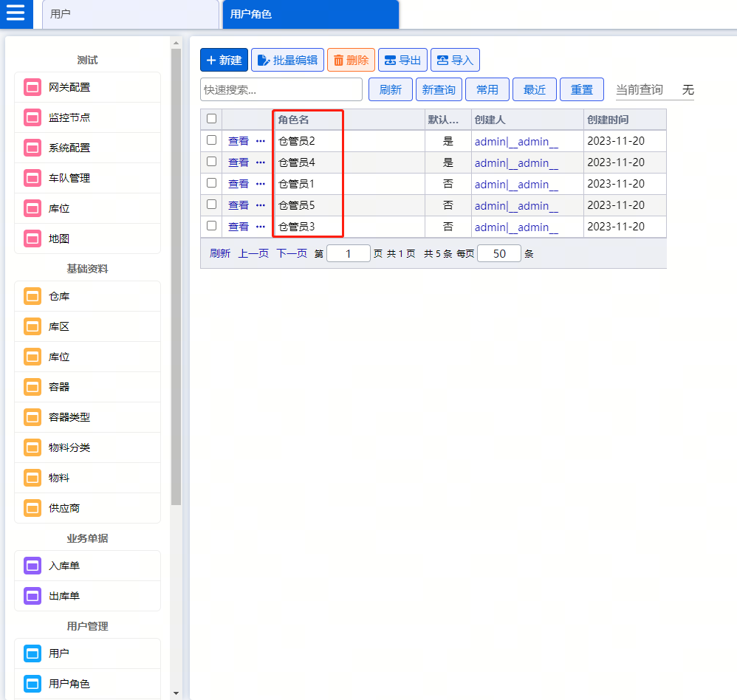Click the 用户角色 sidebar icon
Image resolution: width=737 pixels, height=700 pixels.
[32, 684]
